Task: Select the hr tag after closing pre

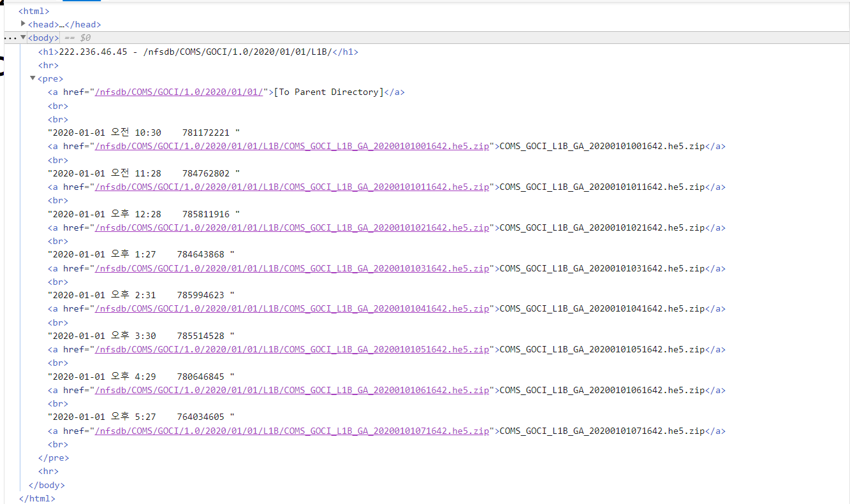Action: point(48,472)
